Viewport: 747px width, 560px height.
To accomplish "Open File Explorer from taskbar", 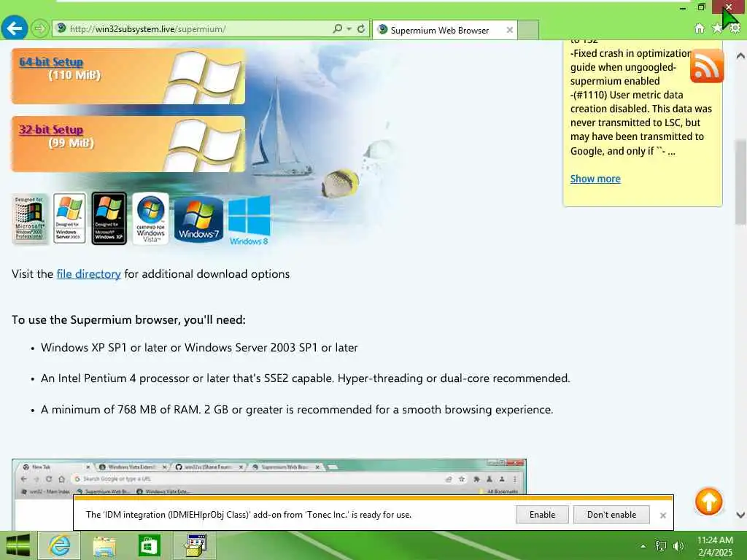I will (104, 545).
